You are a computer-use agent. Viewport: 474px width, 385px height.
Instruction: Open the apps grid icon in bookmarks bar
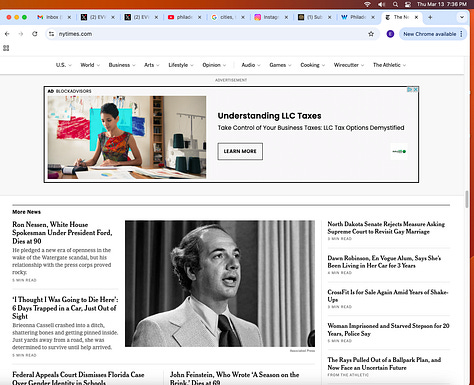click(6, 48)
